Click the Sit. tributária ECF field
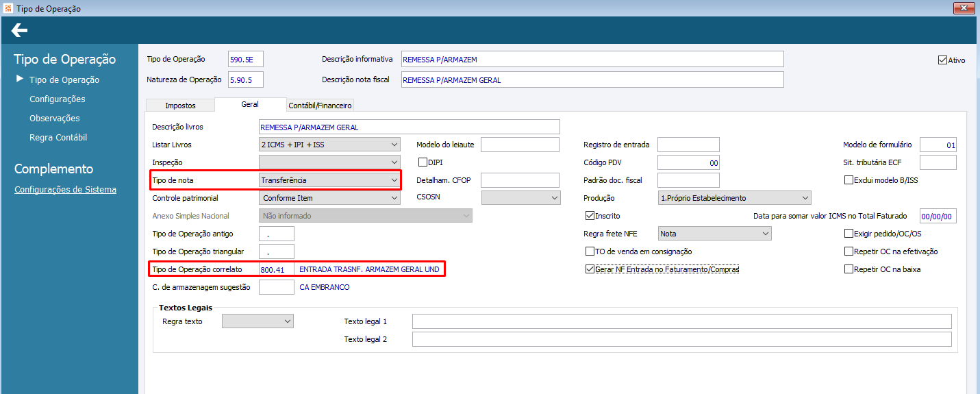Viewport: 980px width, 394px height. coord(938,162)
